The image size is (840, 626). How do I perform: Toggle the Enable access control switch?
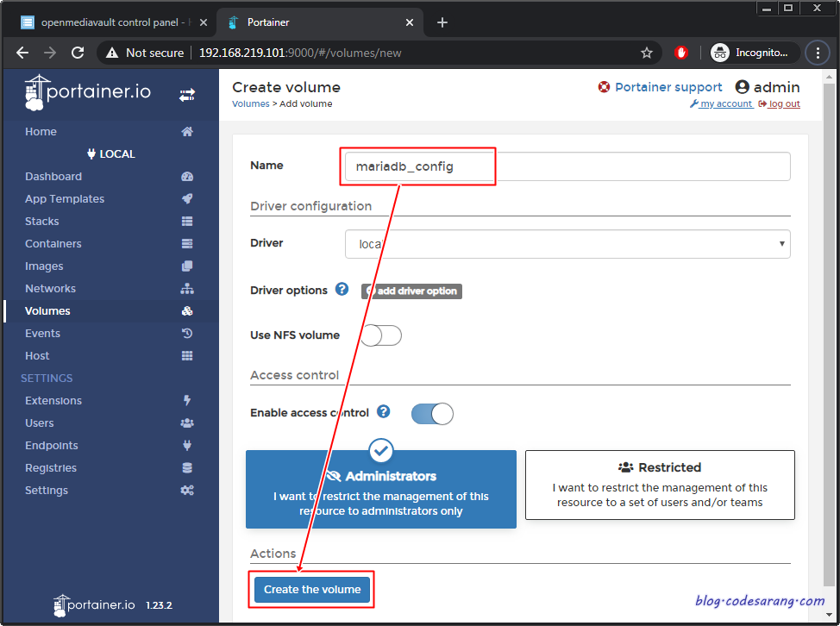coord(432,414)
